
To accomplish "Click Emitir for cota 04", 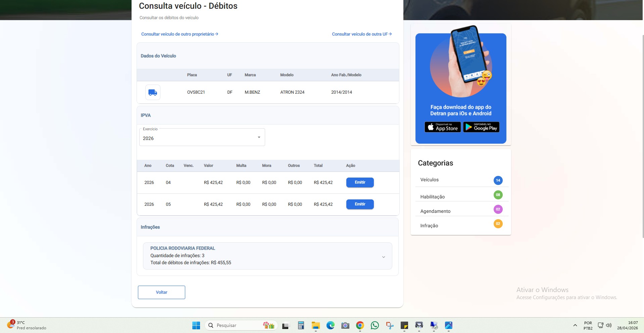I will tap(360, 182).
